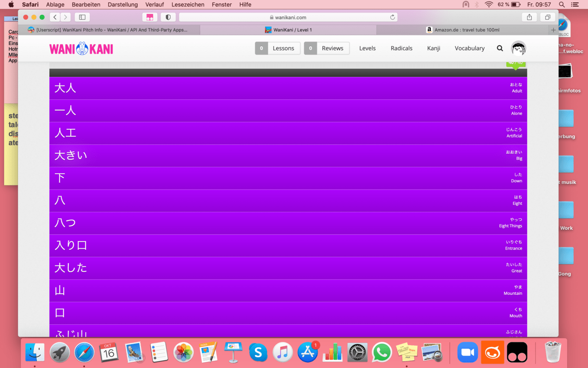The width and height of the screenshot is (588, 368).
Task: Go forward with Safari's forward arrow
Action: point(66,17)
